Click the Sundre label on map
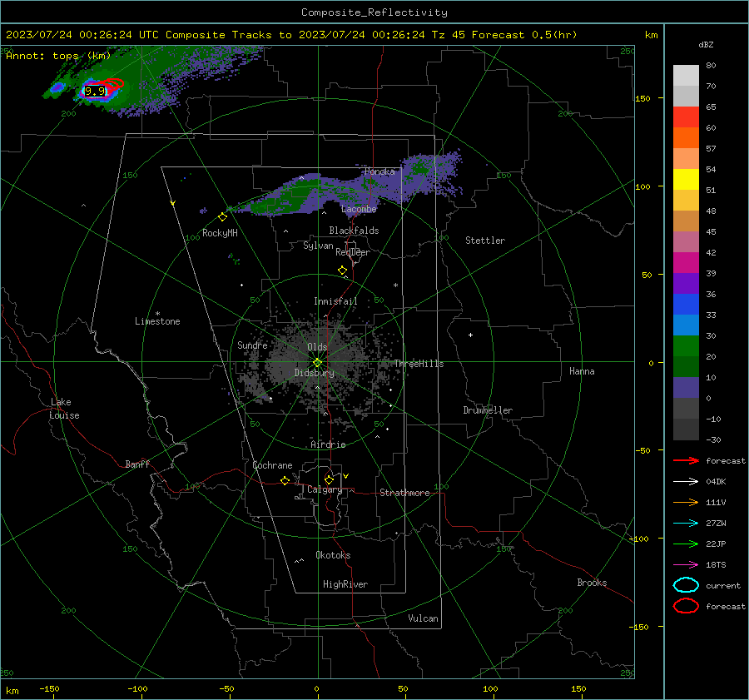The height and width of the screenshot is (700, 749). click(x=252, y=345)
